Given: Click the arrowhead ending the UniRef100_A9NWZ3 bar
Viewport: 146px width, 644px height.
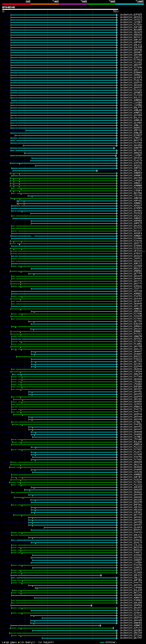Looking at the screenshot, I should (100, 625).
